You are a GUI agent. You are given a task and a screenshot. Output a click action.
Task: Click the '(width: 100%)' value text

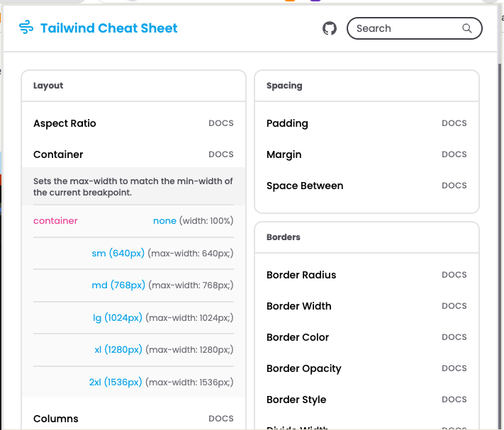(206, 221)
